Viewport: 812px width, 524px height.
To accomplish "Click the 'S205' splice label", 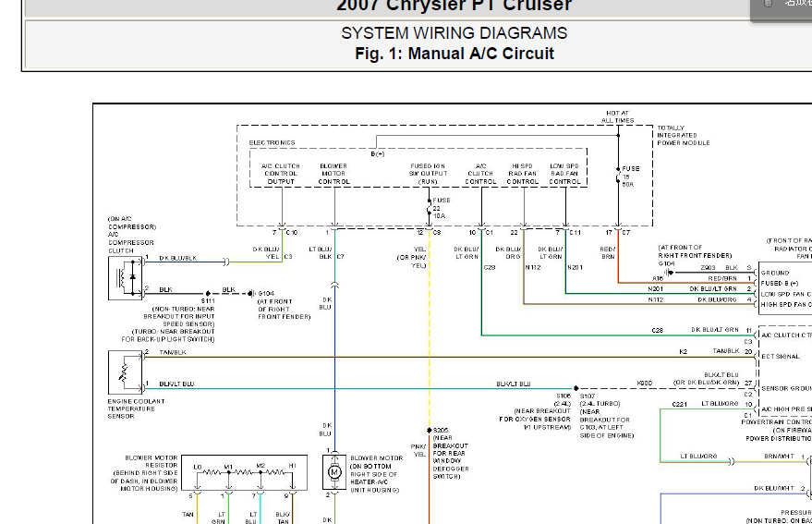I will (440, 430).
